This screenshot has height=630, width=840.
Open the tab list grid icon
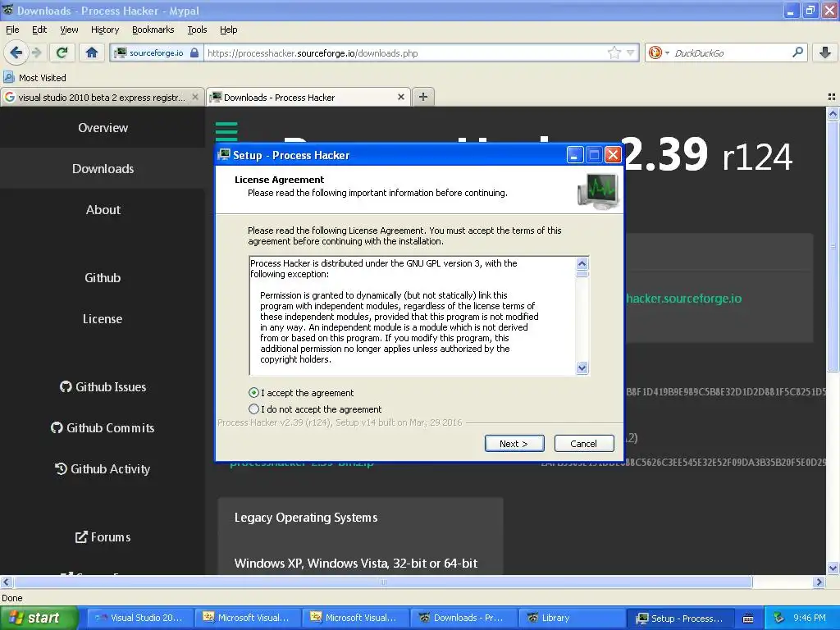832,97
